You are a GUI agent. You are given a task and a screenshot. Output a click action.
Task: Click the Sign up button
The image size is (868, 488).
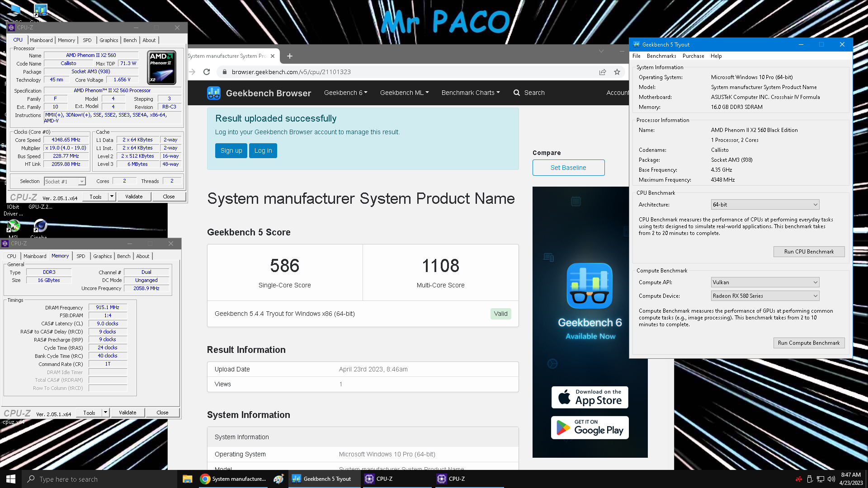pyautogui.click(x=231, y=150)
